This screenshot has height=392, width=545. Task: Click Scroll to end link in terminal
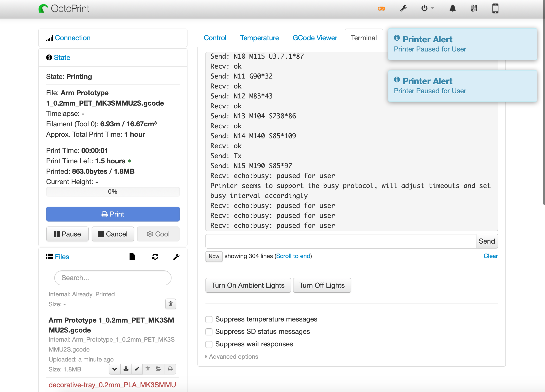click(x=293, y=256)
